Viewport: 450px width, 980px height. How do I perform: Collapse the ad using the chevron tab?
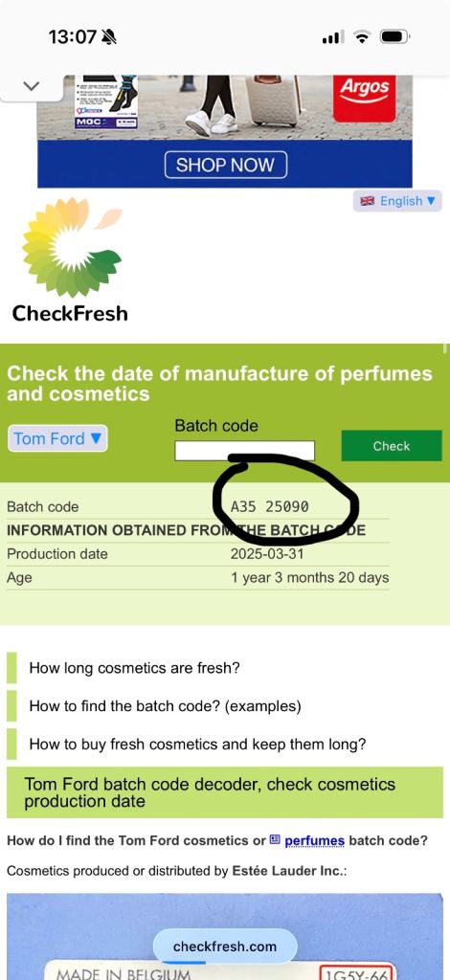(31, 86)
